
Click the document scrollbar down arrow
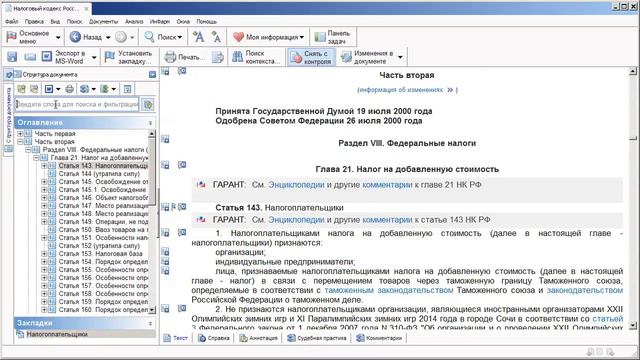tap(633, 325)
